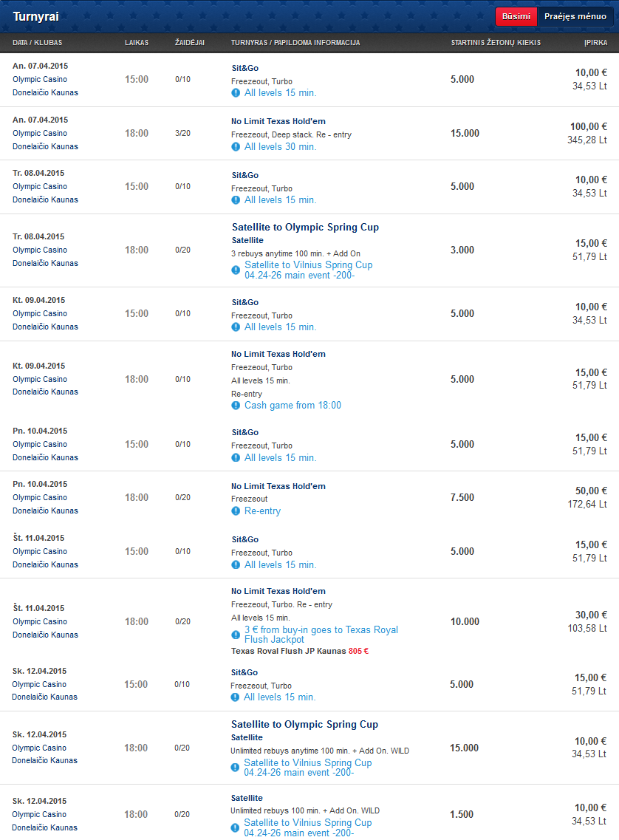Image resolution: width=619 pixels, height=840 pixels.
Task: Click the Pn. 10.04.2015 No Limit Texas Hold'em title
Action: tap(278, 486)
